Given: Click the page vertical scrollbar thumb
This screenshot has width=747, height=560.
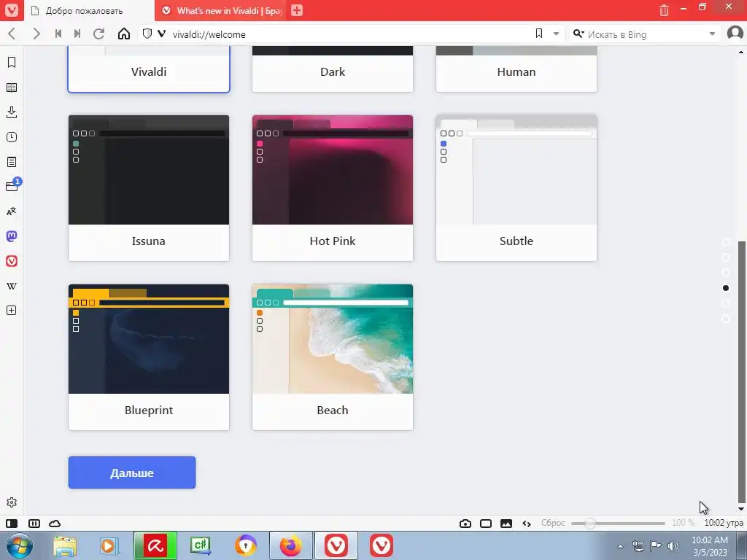Looking at the screenshot, I should click(741, 371).
